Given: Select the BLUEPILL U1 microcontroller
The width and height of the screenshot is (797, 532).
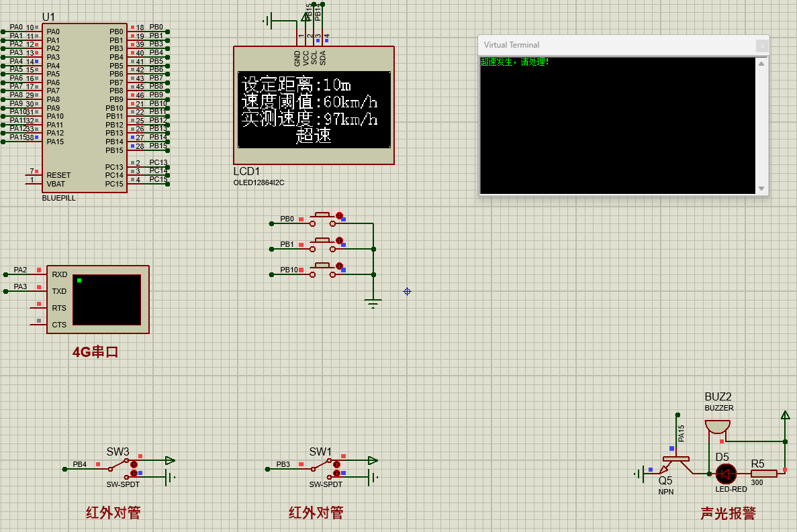Looking at the screenshot, I should [84, 107].
